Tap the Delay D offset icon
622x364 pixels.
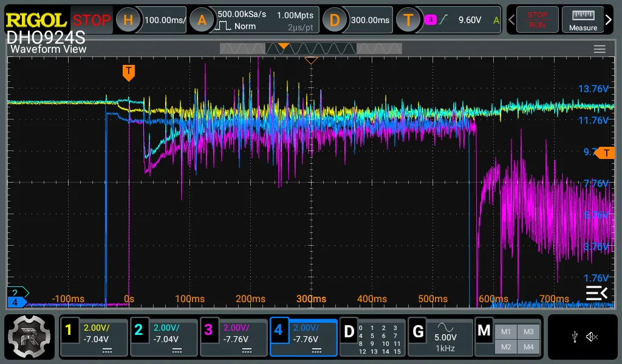pos(335,20)
